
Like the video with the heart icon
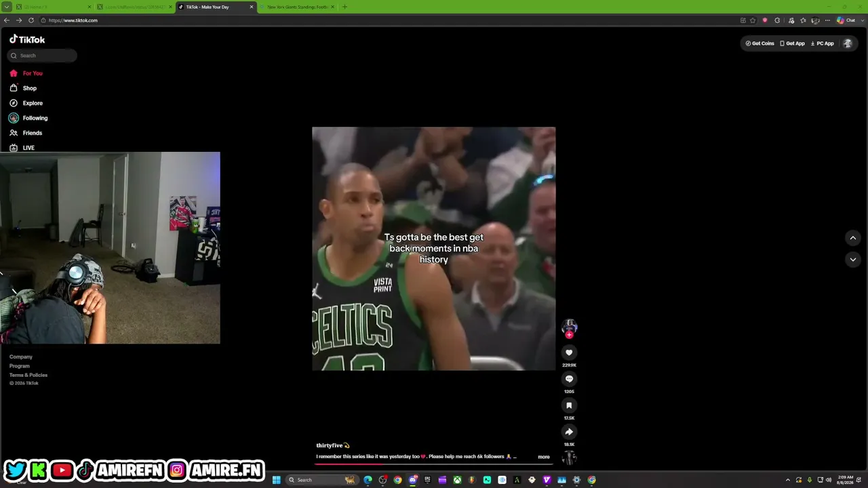(x=569, y=352)
